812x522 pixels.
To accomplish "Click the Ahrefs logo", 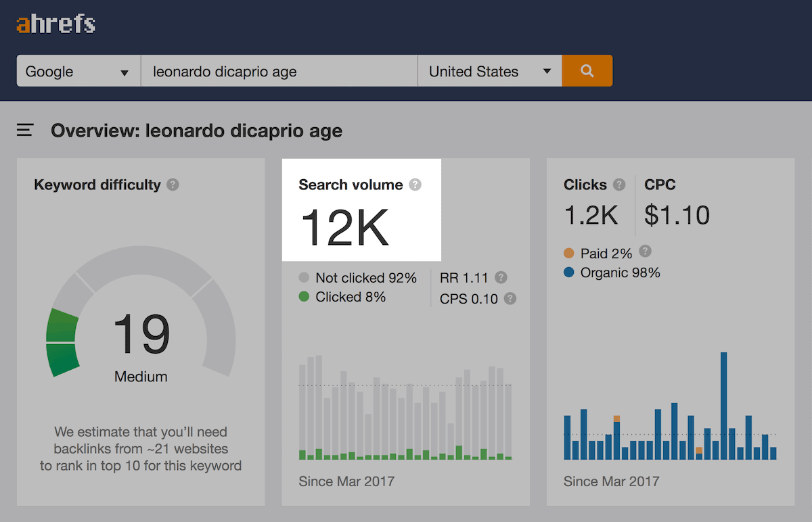I will pos(56,25).
